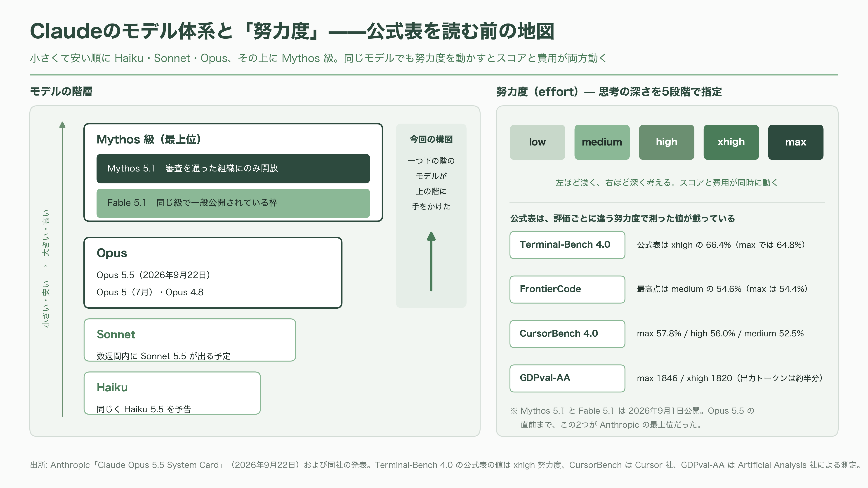This screenshot has height=488, width=868.
Task: Click the Haiku tier heading
Action: (x=112, y=387)
